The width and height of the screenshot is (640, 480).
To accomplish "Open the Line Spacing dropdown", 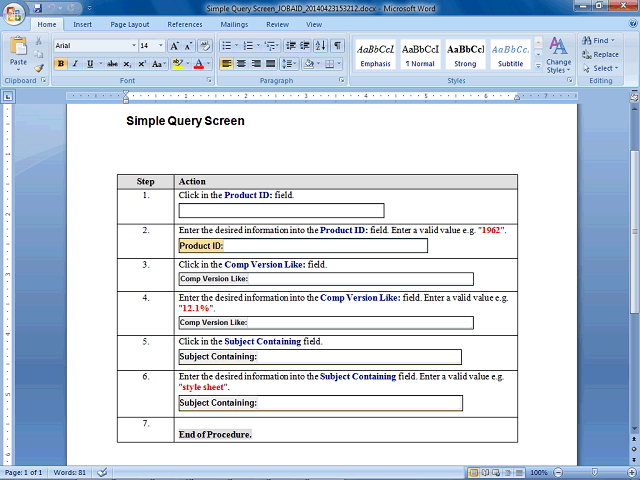I will (289, 64).
